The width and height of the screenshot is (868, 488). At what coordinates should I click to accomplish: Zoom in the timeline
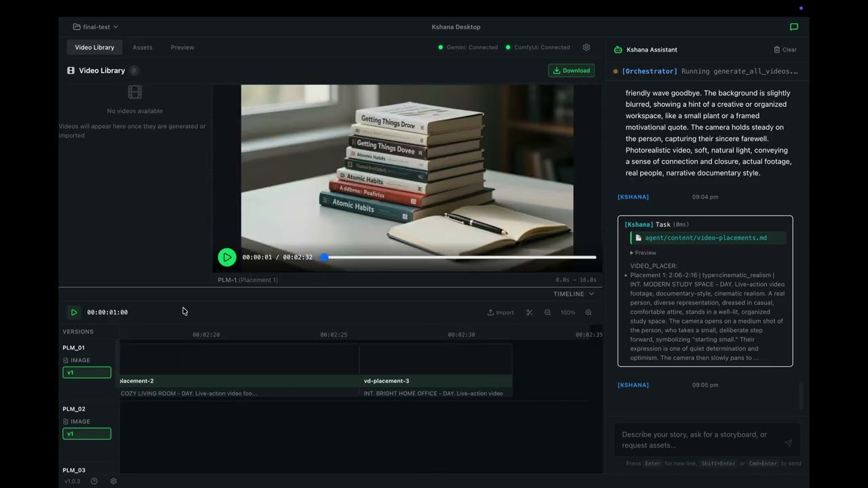tap(588, 312)
